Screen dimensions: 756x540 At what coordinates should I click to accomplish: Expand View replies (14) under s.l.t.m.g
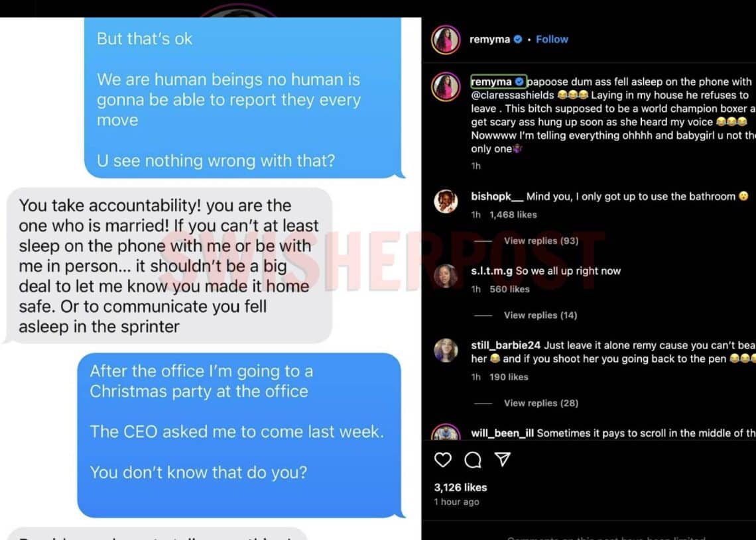(540, 315)
